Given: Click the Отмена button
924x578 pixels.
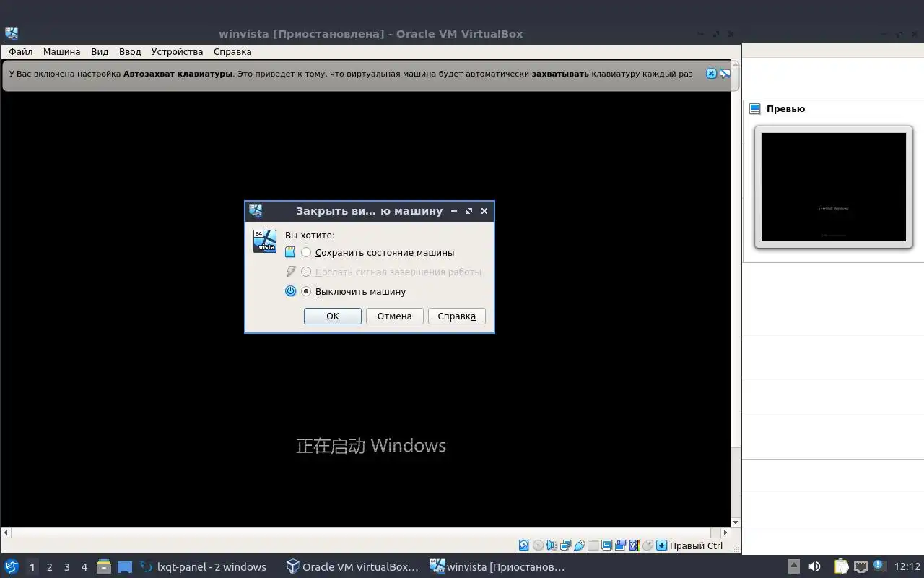Looking at the screenshot, I should (x=395, y=316).
